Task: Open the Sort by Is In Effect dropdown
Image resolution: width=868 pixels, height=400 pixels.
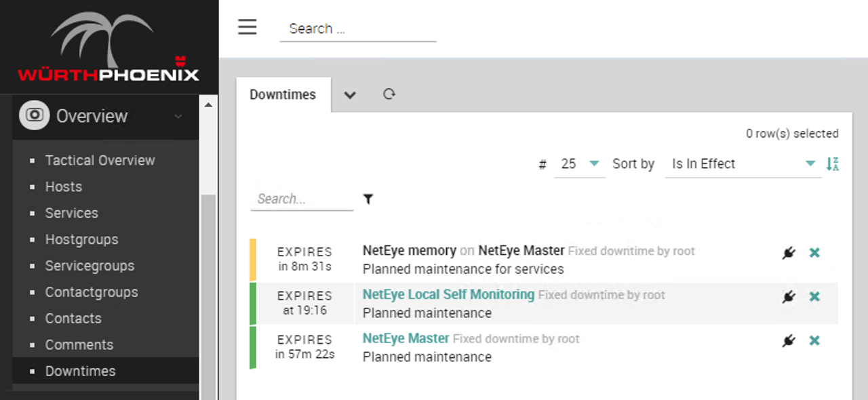Action: [x=743, y=163]
